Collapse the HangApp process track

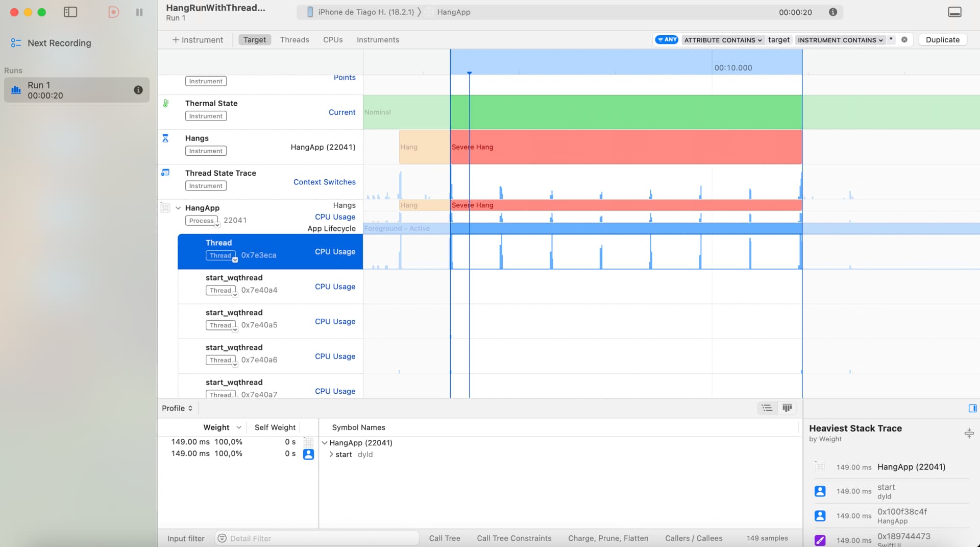click(178, 208)
